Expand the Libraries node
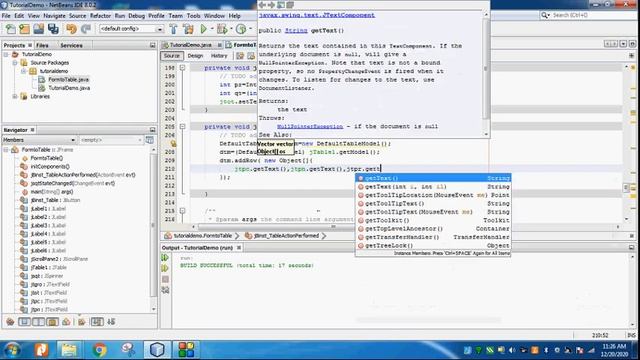The height and width of the screenshot is (360, 640). [x=15, y=97]
